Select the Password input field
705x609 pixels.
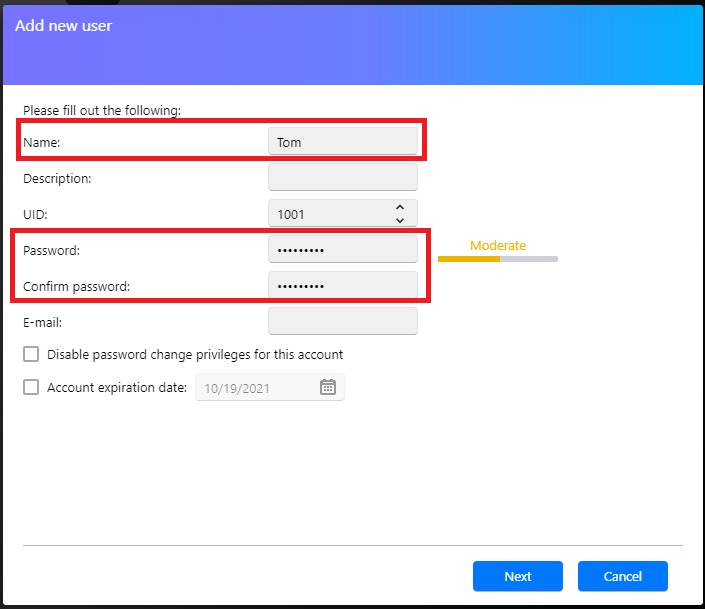pos(342,250)
